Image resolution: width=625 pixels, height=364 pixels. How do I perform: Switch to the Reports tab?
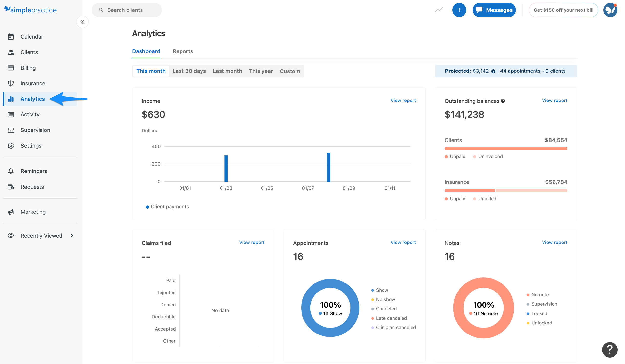(x=183, y=51)
